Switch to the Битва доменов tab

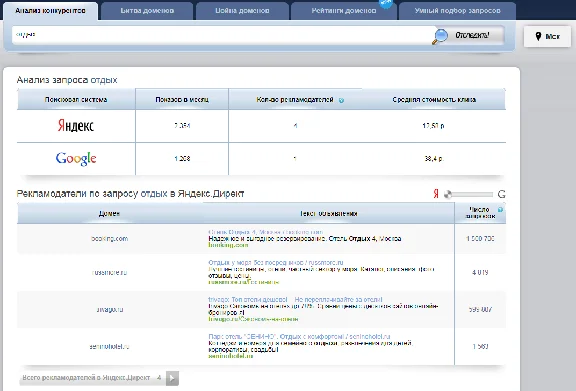point(147,11)
